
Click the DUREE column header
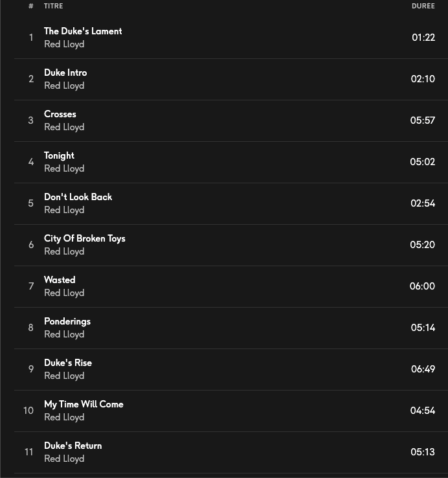point(423,6)
